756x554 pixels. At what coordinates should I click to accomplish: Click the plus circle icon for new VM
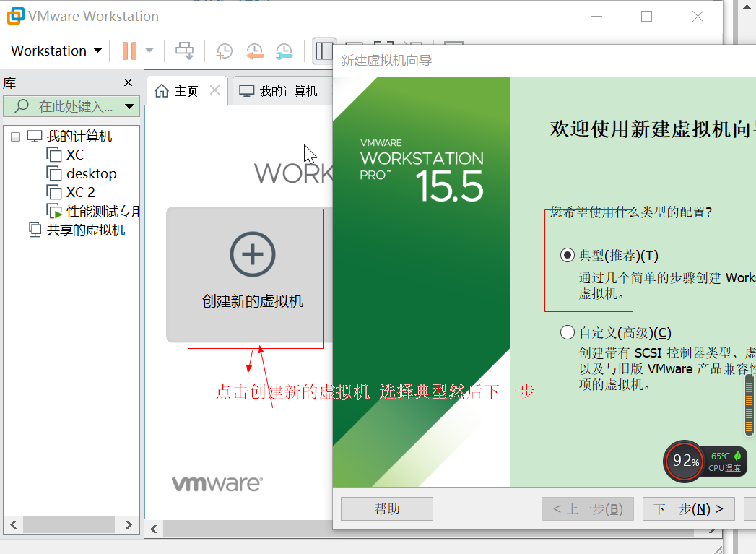point(253,254)
